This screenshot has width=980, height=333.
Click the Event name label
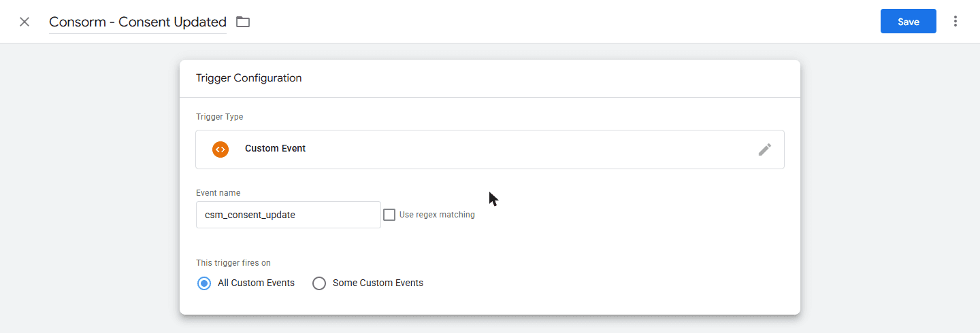coord(218,193)
